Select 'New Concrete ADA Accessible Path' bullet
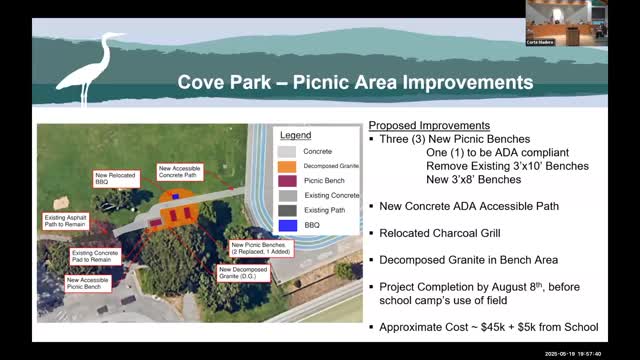Screen dimensions: 640x360 pyautogui.click(x=469, y=207)
